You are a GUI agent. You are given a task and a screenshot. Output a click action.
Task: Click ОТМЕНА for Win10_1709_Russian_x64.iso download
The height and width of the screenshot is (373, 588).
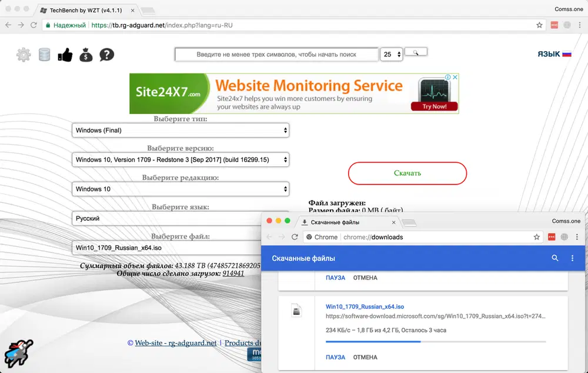coord(365,357)
